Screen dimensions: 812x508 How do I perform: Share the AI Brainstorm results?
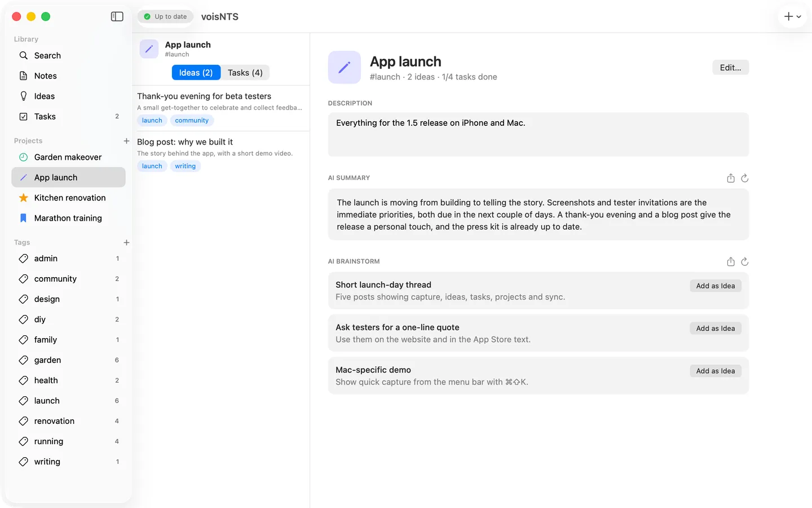pos(731,261)
